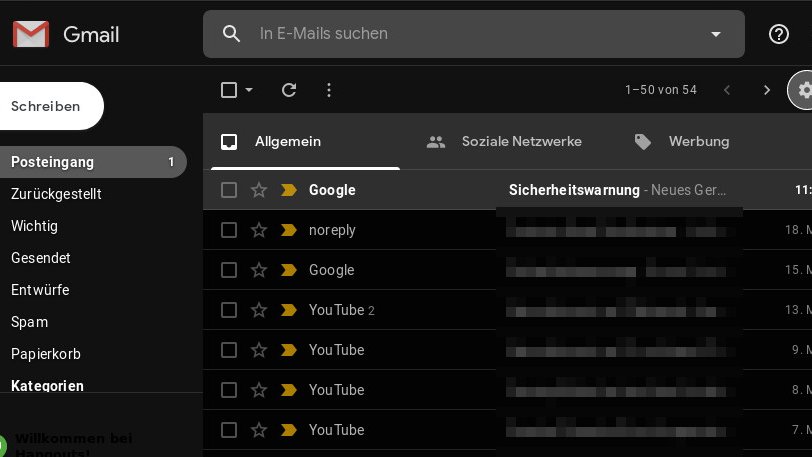Focus the 'In E-Mails suchen' search field
The height and width of the screenshot is (457, 812).
[x=470, y=34]
